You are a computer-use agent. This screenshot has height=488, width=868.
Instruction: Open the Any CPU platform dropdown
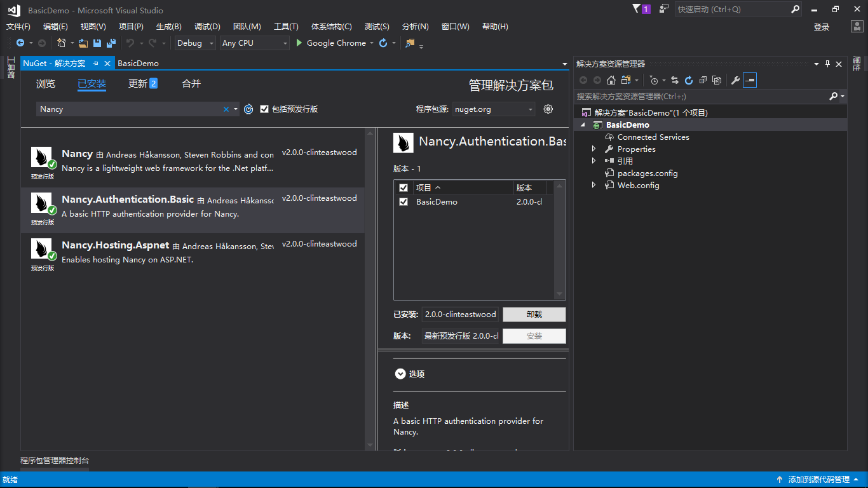click(255, 43)
